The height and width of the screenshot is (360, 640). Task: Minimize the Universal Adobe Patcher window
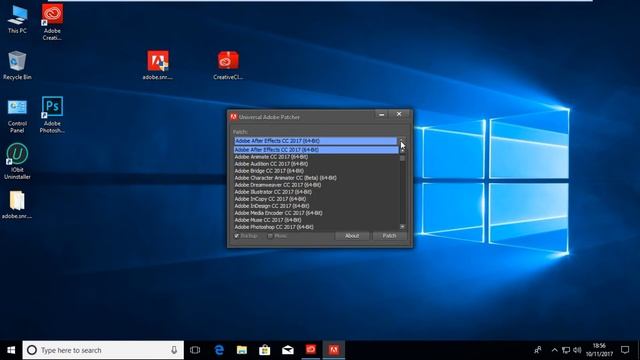click(x=382, y=115)
